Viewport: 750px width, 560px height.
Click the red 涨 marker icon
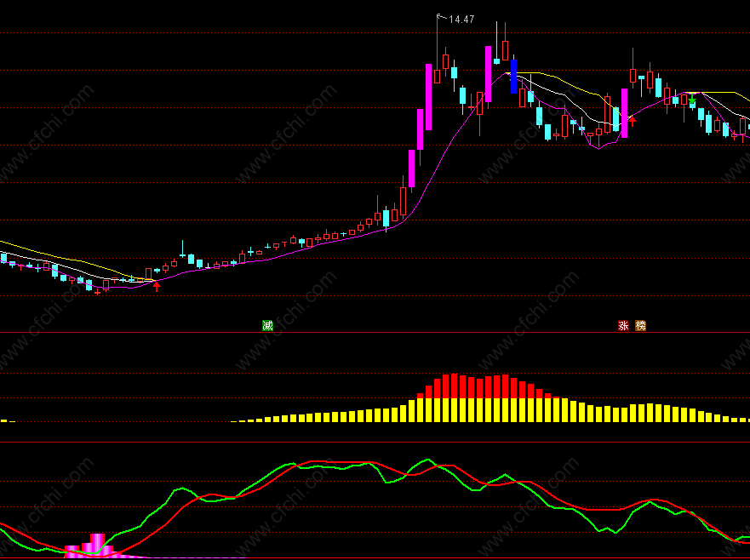coord(623,326)
